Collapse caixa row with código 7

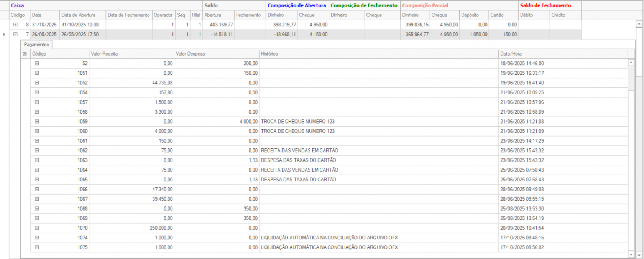15,34
